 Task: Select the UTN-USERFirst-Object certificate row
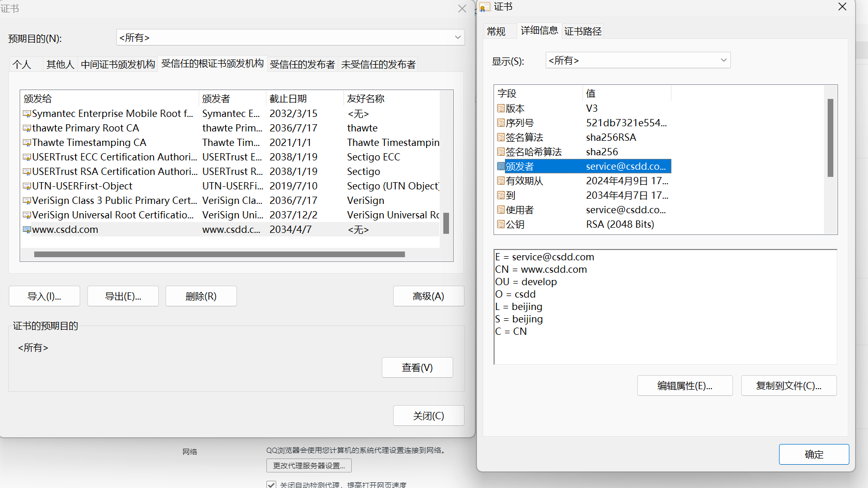pos(230,186)
